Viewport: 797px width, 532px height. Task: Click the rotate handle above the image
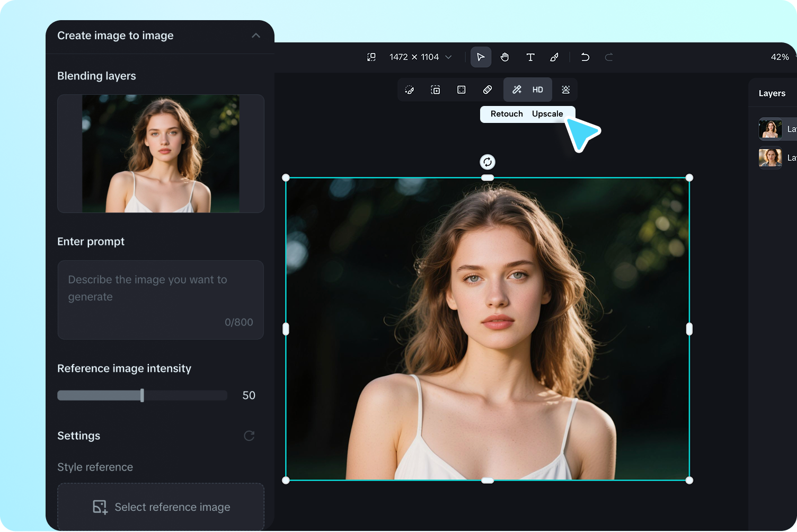coord(488,162)
